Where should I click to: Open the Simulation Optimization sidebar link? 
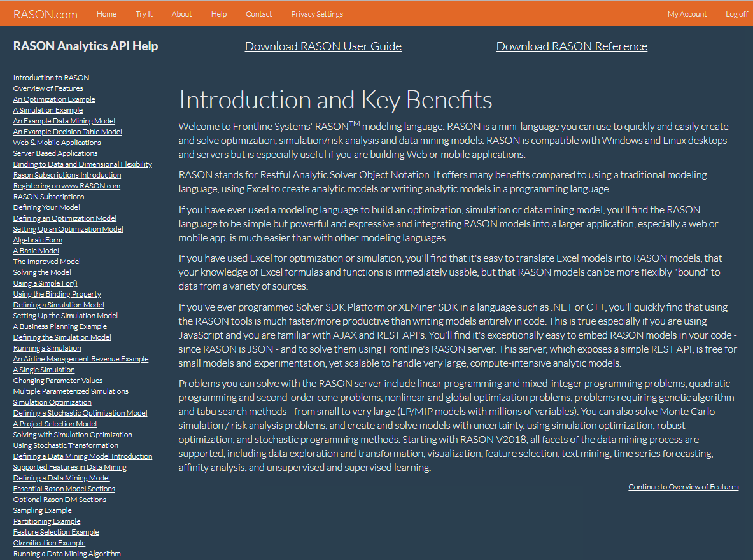click(52, 402)
